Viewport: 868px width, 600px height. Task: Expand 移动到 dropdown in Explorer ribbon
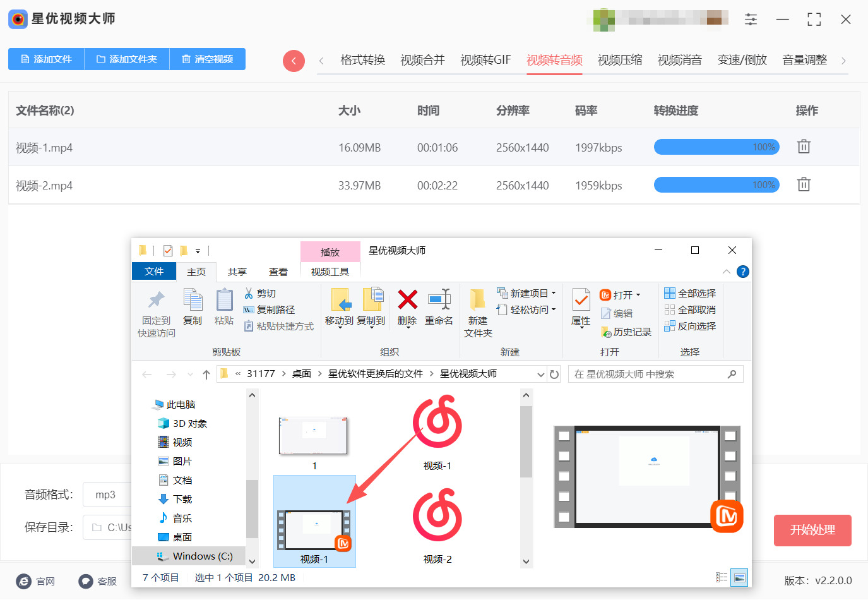click(x=340, y=327)
